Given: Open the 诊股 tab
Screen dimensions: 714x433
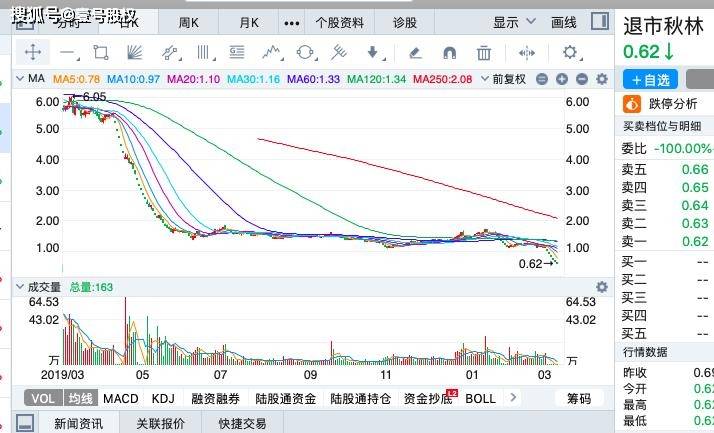Looking at the screenshot, I should tap(405, 22).
